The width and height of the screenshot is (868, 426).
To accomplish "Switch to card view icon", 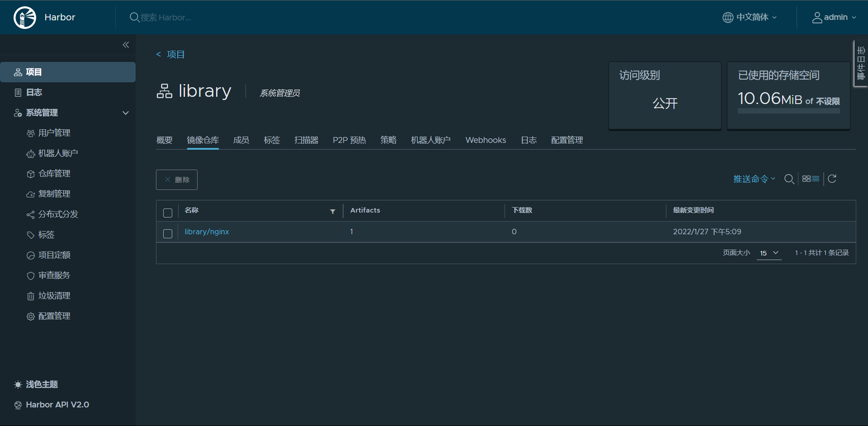I will [x=807, y=179].
